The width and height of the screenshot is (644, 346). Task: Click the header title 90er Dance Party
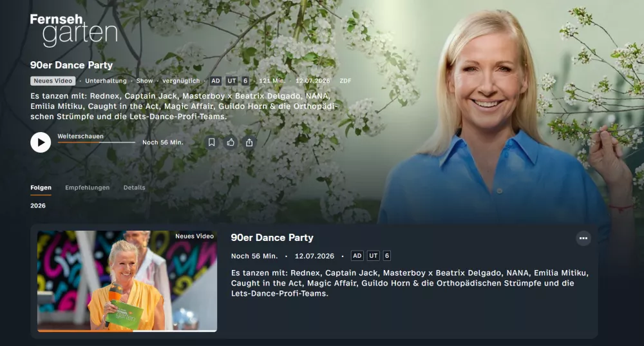[71, 65]
